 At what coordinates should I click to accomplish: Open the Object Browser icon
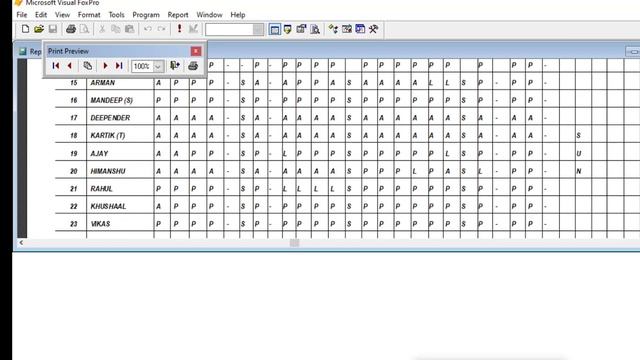tap(347, 29)
